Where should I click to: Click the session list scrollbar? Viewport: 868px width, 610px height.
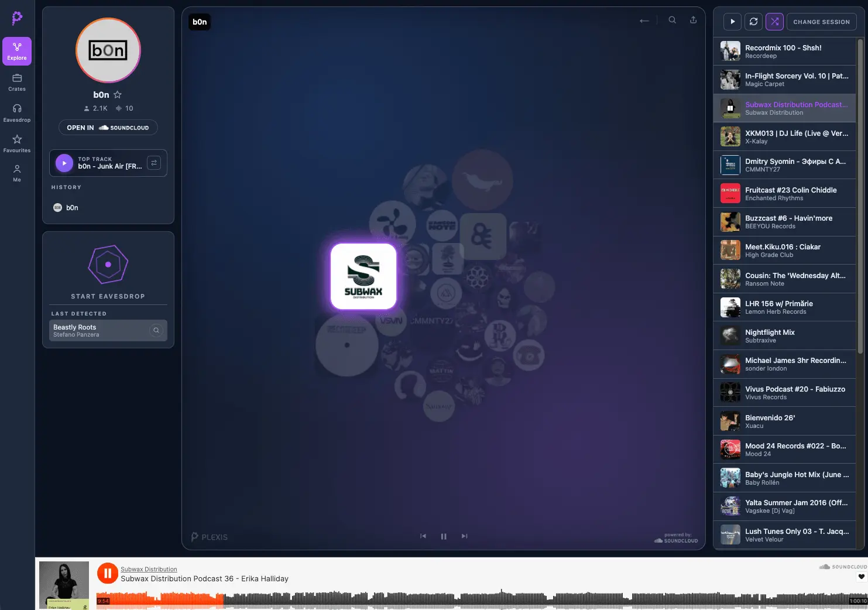tap(860, 196)
